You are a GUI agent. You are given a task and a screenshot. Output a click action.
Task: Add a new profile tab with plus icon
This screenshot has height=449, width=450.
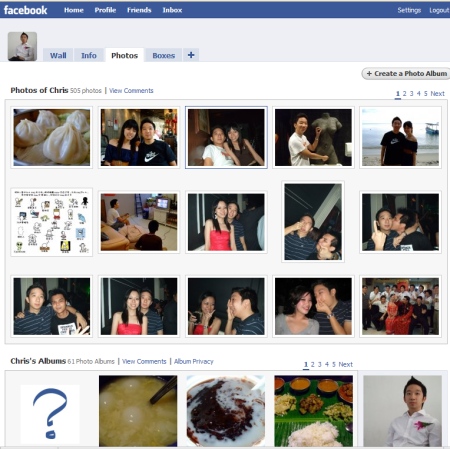(191, 55)
